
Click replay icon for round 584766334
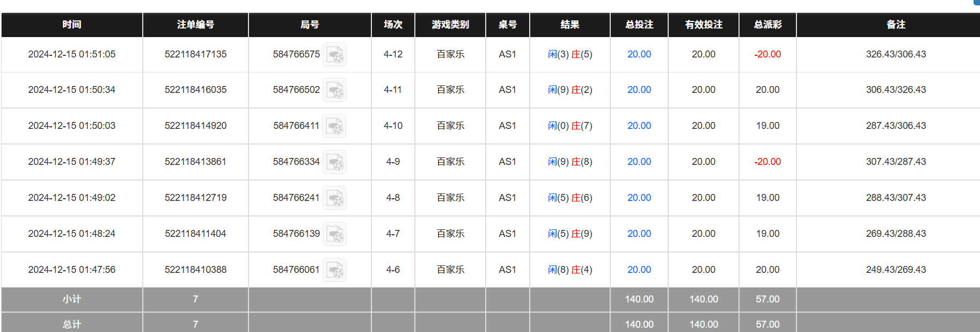tap(334, 162)
